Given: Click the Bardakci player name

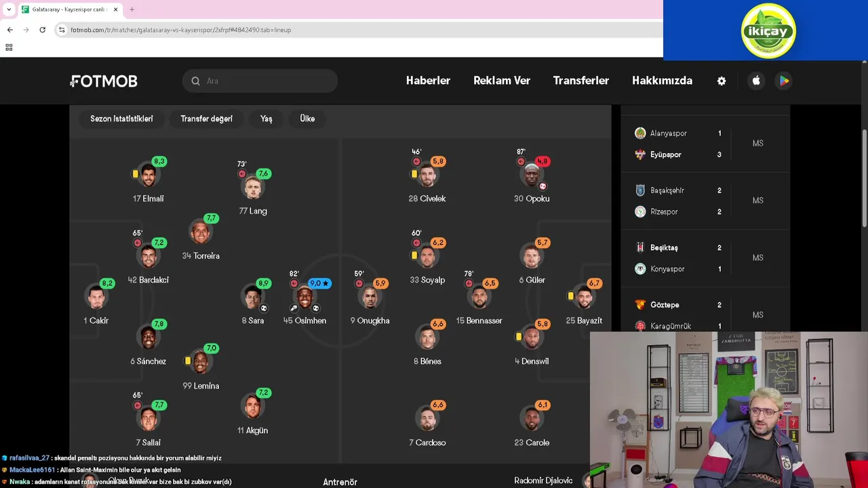Looking at the screenshot, I should coord(148,280).
